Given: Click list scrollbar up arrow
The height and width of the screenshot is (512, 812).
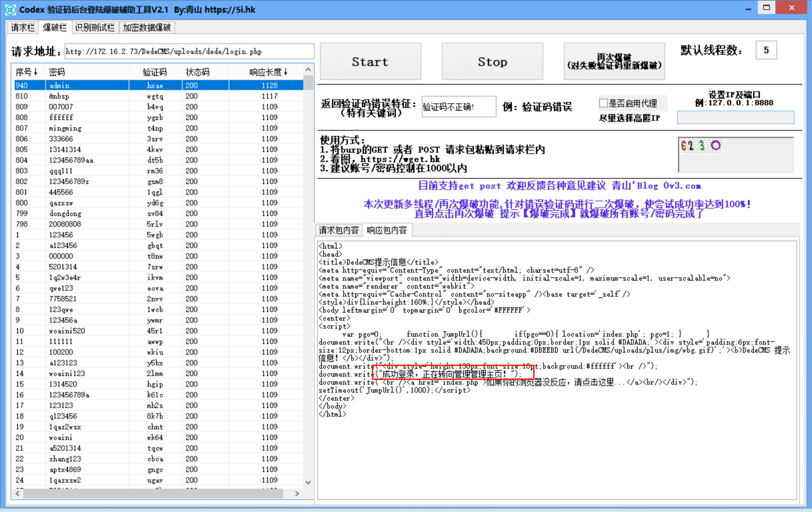Looking at the screenshot, I should pos(308,70).
